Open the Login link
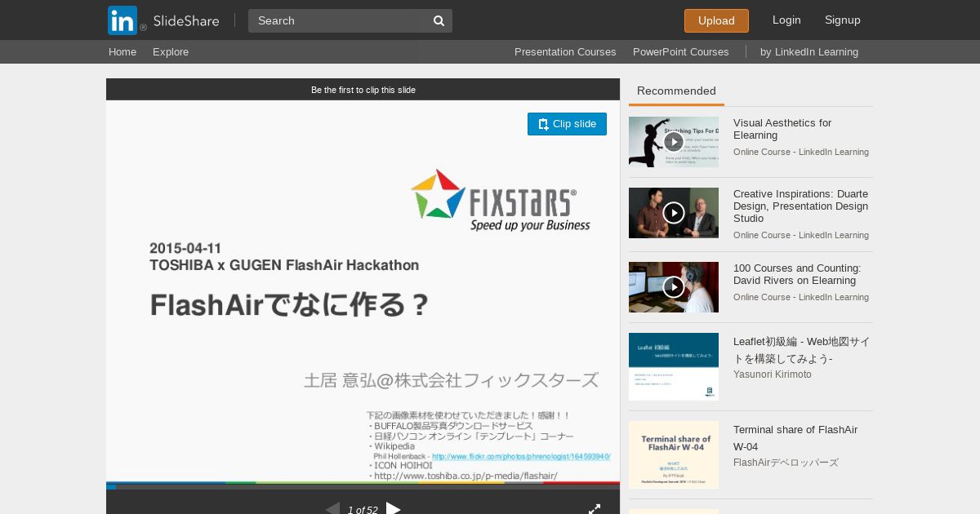 click(786, 20)
